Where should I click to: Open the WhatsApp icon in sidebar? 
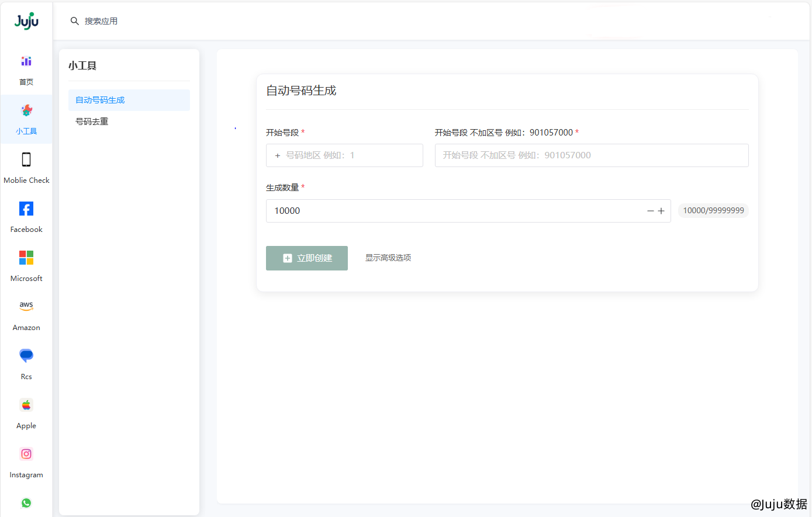pos(26,503)
